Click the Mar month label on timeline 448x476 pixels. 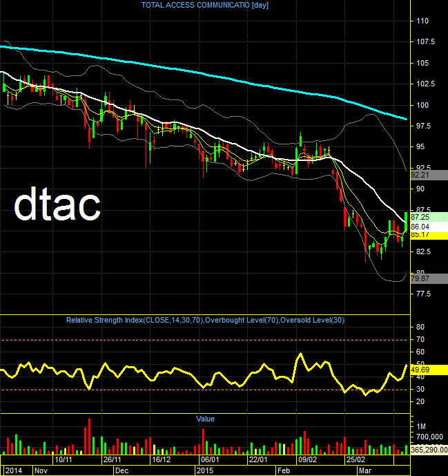click(365, 470)
